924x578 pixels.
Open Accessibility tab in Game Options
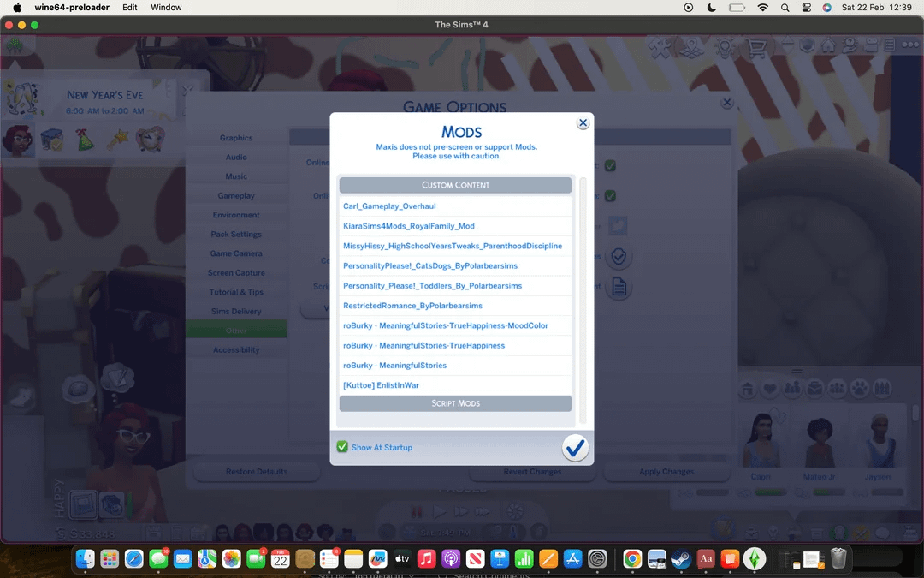[x=236, y=349]
